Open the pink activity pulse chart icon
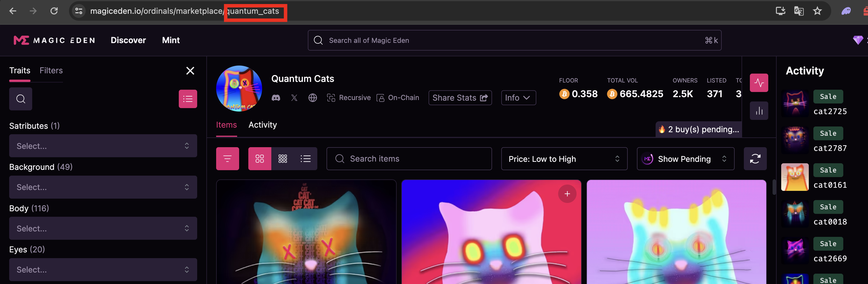Viewport: 868px width, 284px height. [x=758, y=83]
